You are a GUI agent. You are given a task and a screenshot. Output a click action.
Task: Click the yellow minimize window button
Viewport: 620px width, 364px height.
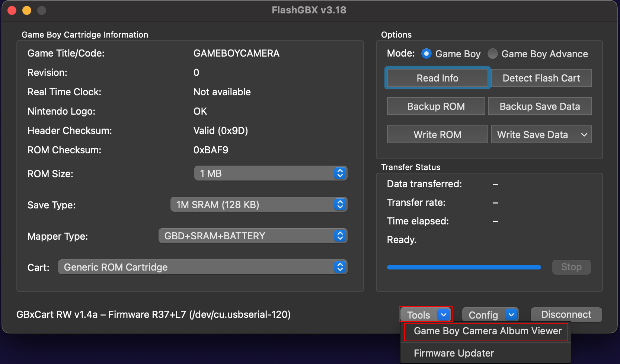tap(27, 10)
